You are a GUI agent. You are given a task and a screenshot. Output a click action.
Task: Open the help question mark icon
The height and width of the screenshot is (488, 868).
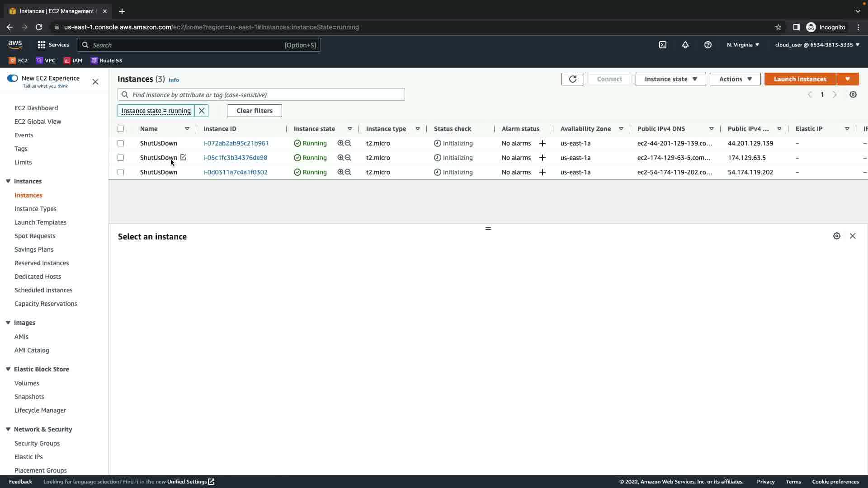(708, 45)
